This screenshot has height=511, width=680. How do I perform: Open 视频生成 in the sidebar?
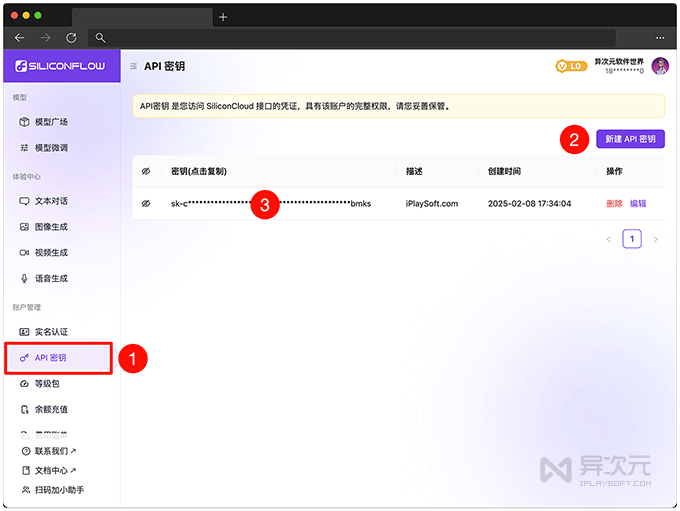coord(51,253)
